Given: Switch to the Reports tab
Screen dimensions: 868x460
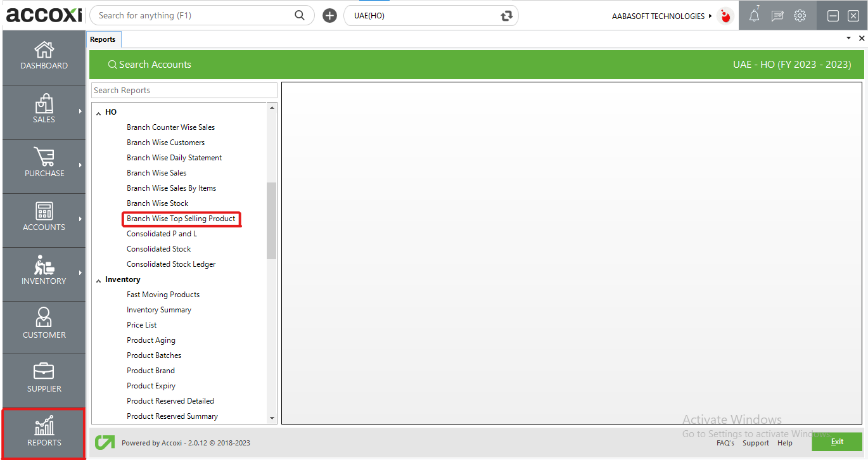Looking at the screenshot, I should 103,39.
